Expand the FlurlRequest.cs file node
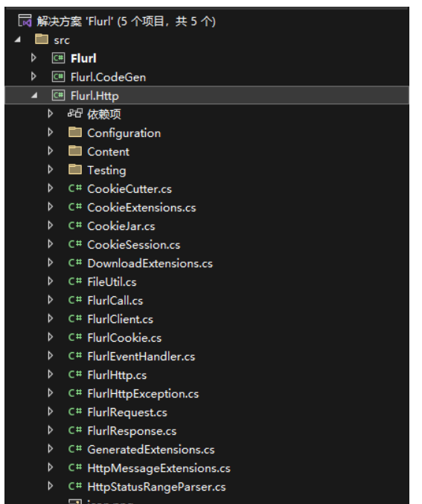This screenshot has height=504, width=422. (50, 412)
